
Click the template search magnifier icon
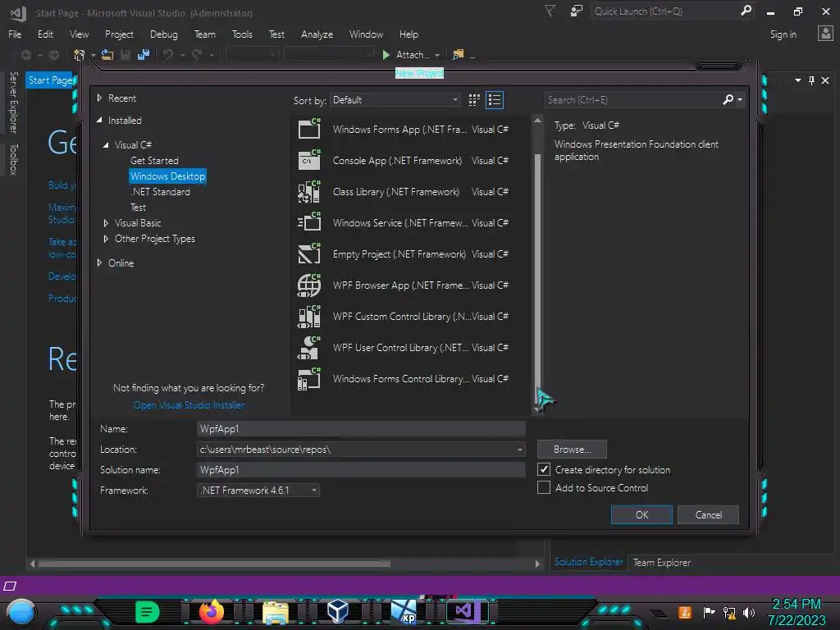pyautogui.click(x=728, y=99)
